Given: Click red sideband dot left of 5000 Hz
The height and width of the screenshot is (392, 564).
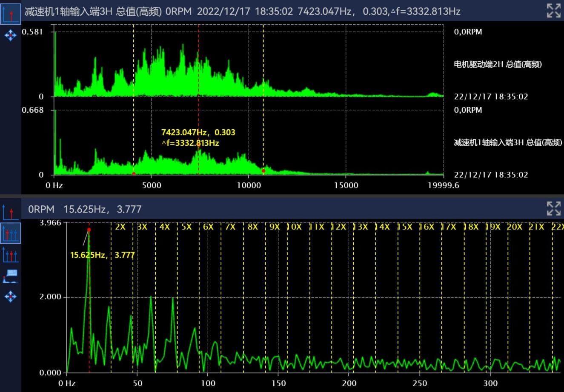Looking at the screenshot, I should 134,173.
